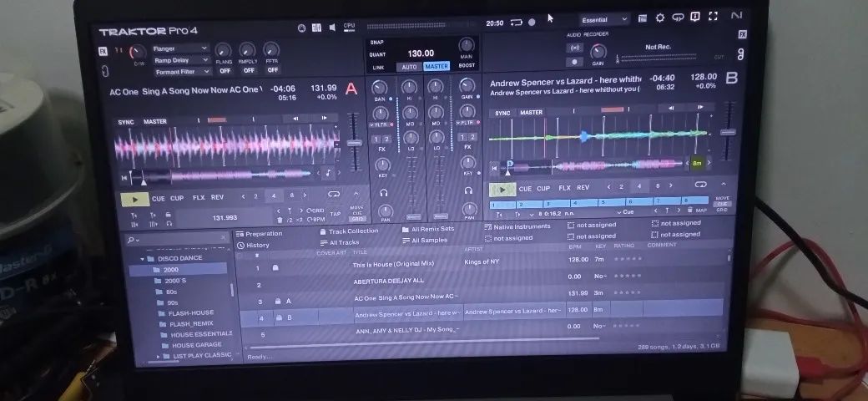Toggle MASTER on Deck A
This screenshot has height=401, width=868.
tap(155, 121)
